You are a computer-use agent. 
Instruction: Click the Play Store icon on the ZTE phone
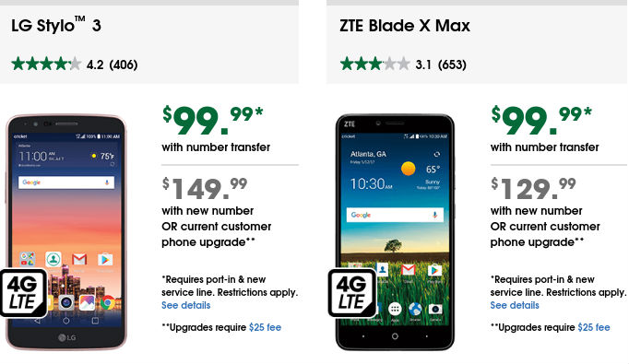pyautogui.click(x=434, y=270)
